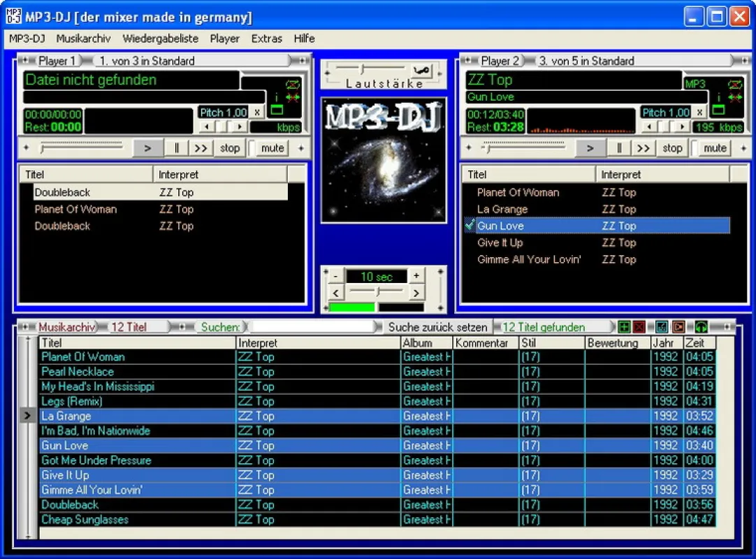Screen dimensions: 756x559
Task: Click the blue music note icon
Action: tap(662, 328)
